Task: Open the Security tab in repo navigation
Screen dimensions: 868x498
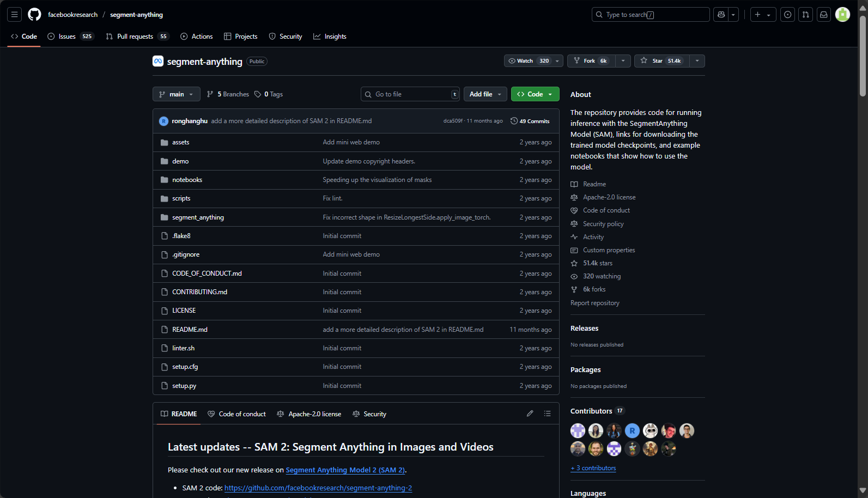Action: click(286, 37)
